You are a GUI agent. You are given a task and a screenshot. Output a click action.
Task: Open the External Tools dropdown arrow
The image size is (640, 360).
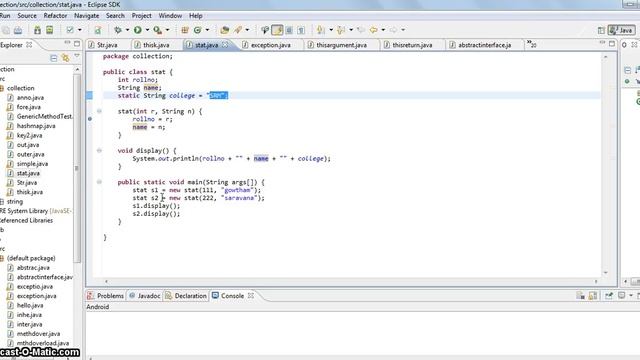167,30
